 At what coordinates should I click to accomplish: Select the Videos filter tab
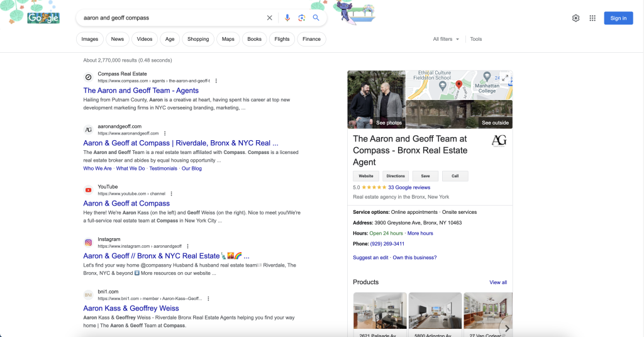pyautogui.click(x=144, y=39)
